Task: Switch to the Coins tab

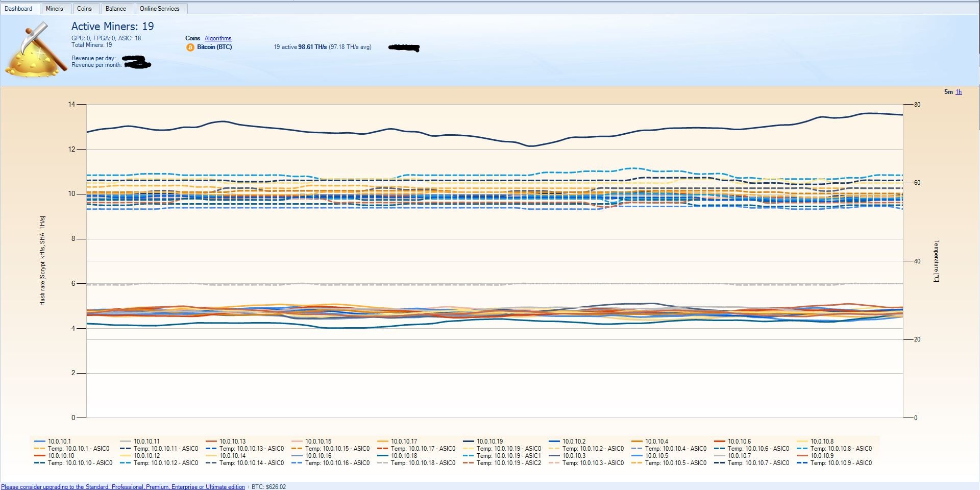Action: point(84,9)
